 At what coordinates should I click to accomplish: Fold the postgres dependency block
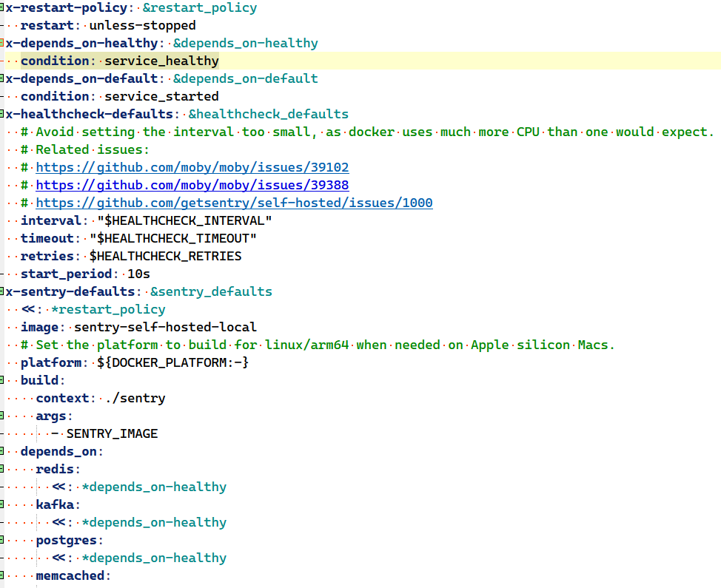click(x=2, y=541)
